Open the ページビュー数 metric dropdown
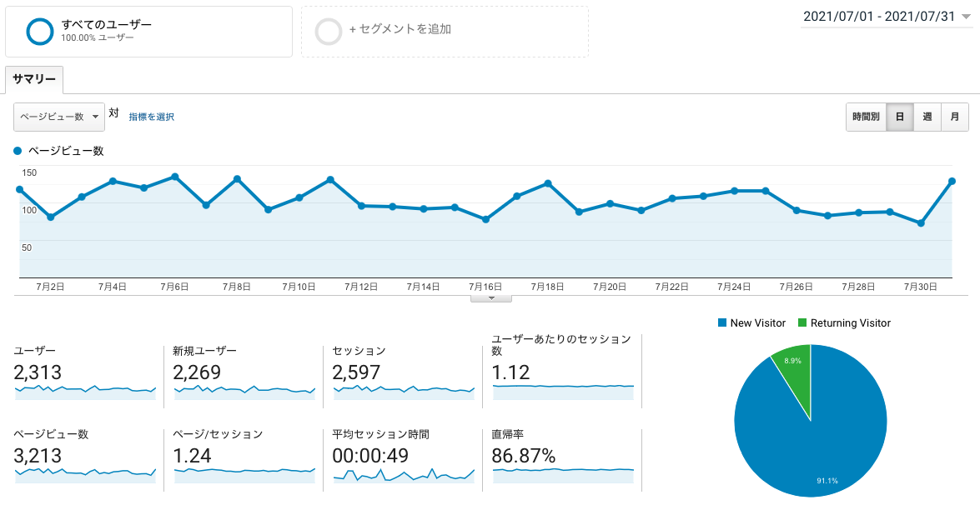 [x=59, y=117]
